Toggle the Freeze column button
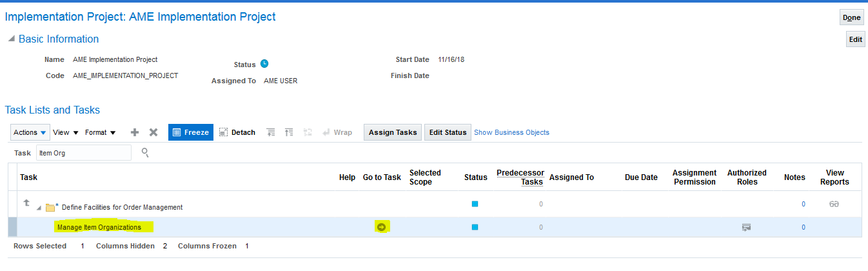Viewport: 868px width, 271px height. click(x=190, y=132)
